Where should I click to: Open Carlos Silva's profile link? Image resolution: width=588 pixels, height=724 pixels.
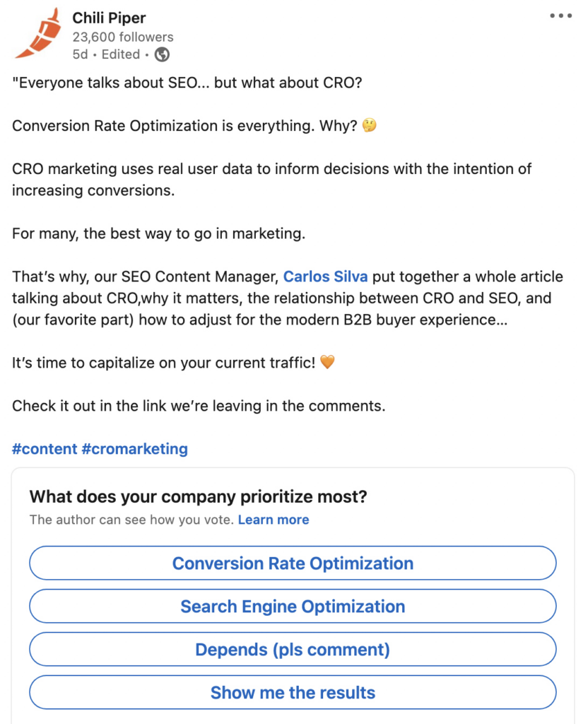coord(325,276)
